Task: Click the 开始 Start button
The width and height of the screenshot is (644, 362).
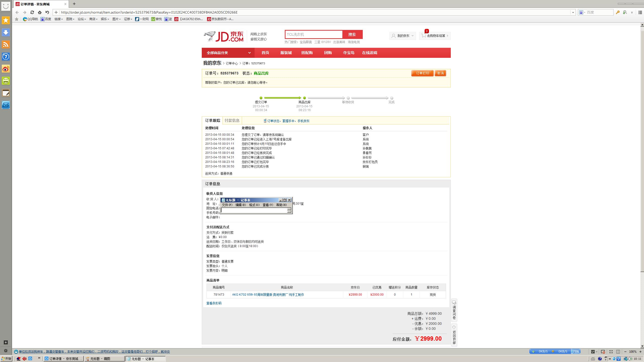Action: point(6,359)
